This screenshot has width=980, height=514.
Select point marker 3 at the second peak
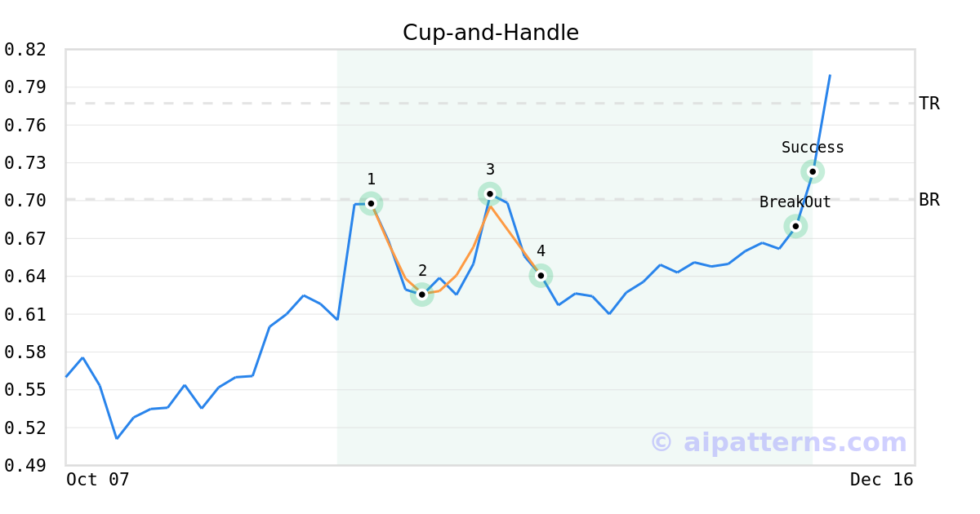tap(490, 193)
